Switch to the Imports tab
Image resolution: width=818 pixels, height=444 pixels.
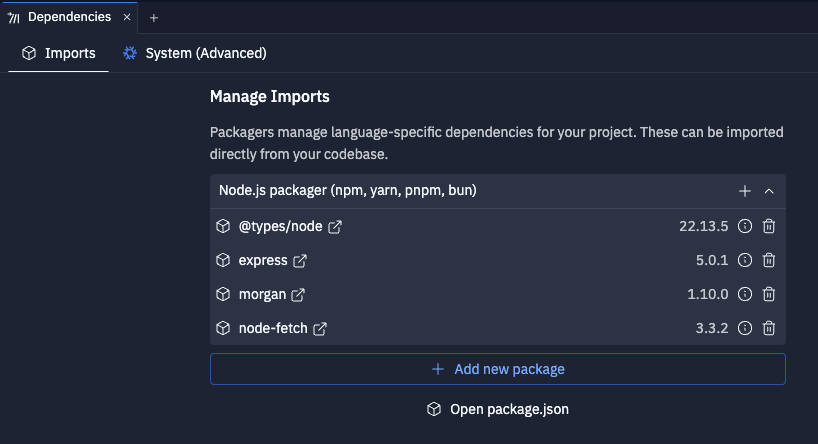point(58,53)
